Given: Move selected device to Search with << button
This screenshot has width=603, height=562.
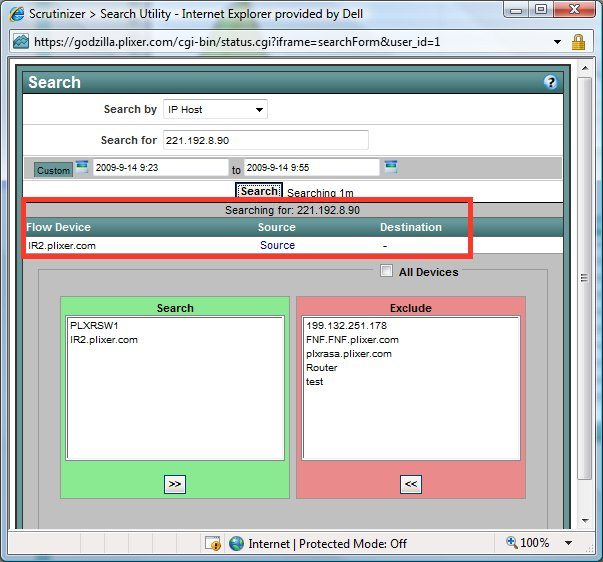Looking at the screenshot, I should point(411,484).
